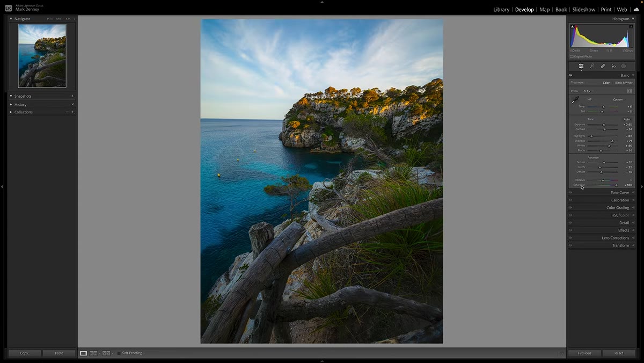Click the Saturation slider handle

click(x=617, y=185)
